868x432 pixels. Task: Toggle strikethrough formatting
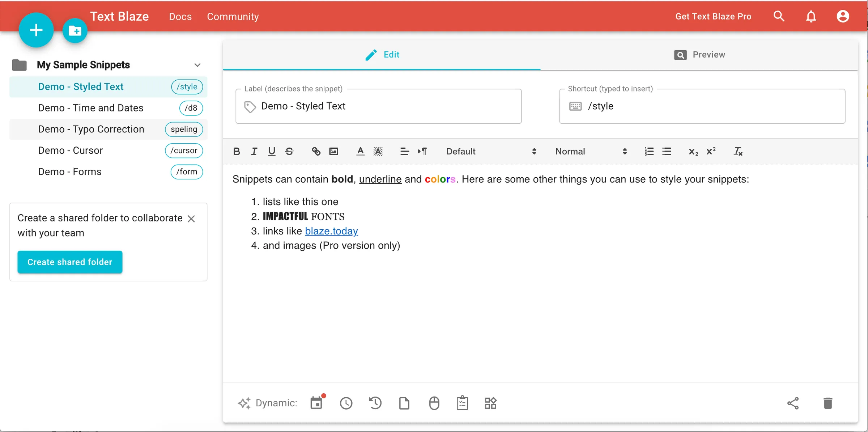289,151
